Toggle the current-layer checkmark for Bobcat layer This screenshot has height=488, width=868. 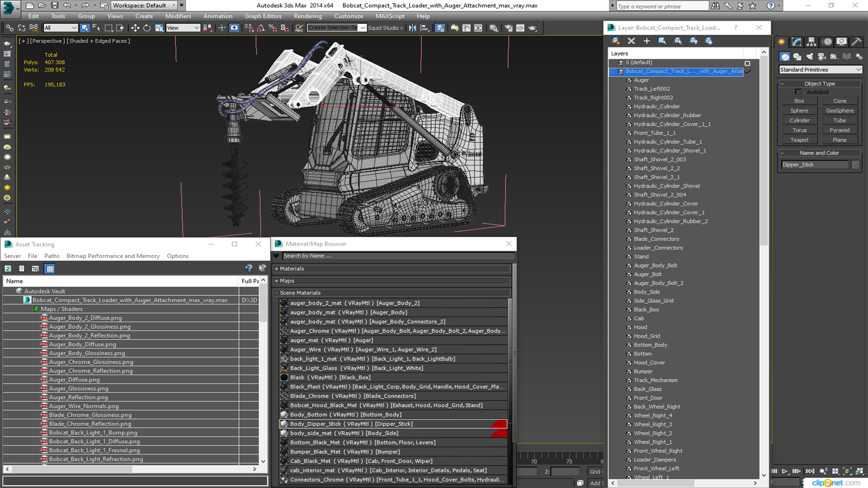coord(748,72)
